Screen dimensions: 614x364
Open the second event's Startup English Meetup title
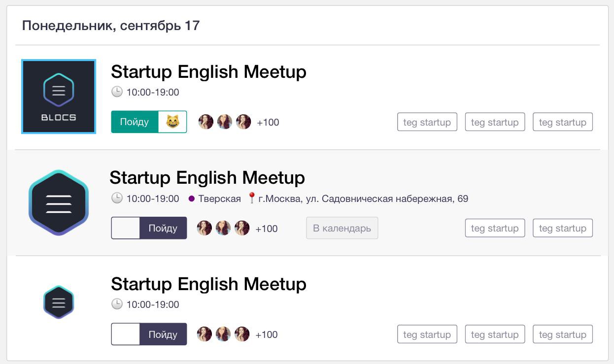point(207,177)
